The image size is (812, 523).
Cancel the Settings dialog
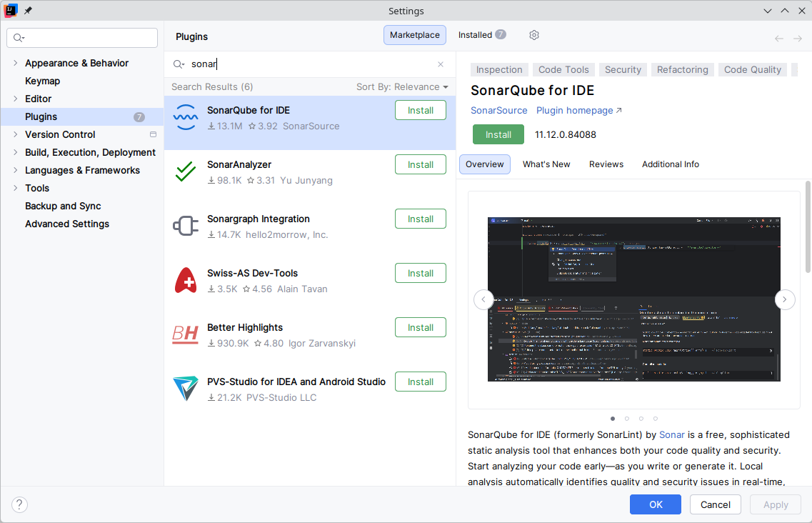coord(715,504)
